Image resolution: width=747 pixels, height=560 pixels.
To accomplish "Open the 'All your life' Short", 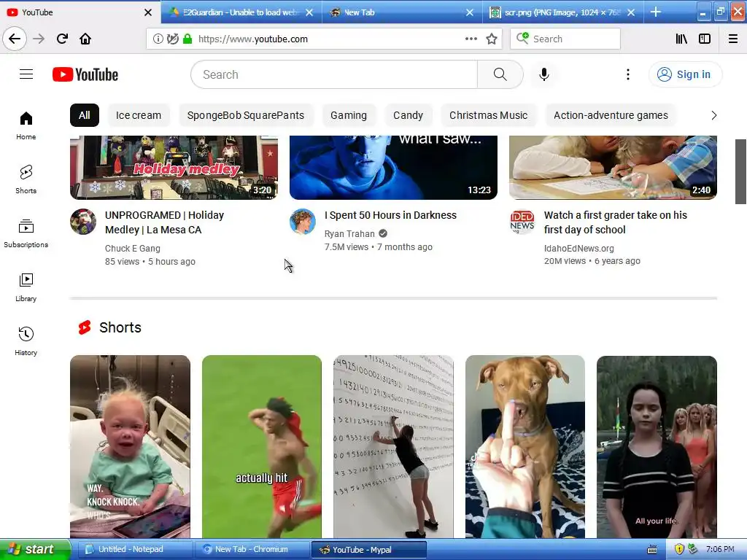I will click(x=657, y=447).
